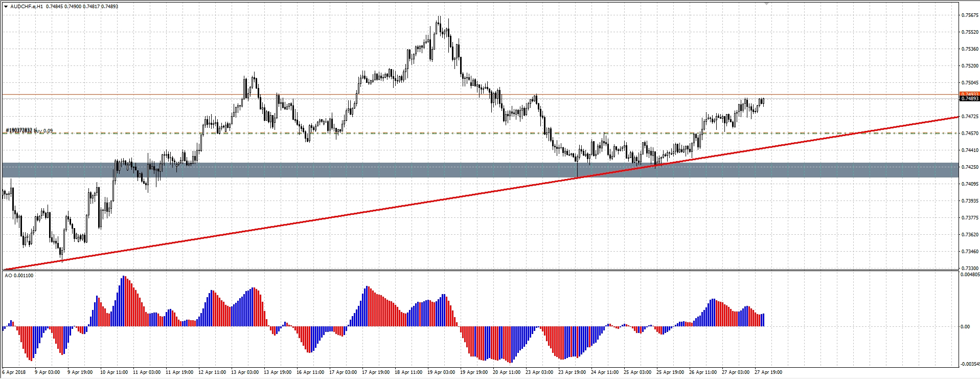Click the 10 Apr 11:00 time label
Image resolution: width=980 pixels, height=379 pixels.
pos(113,372)
